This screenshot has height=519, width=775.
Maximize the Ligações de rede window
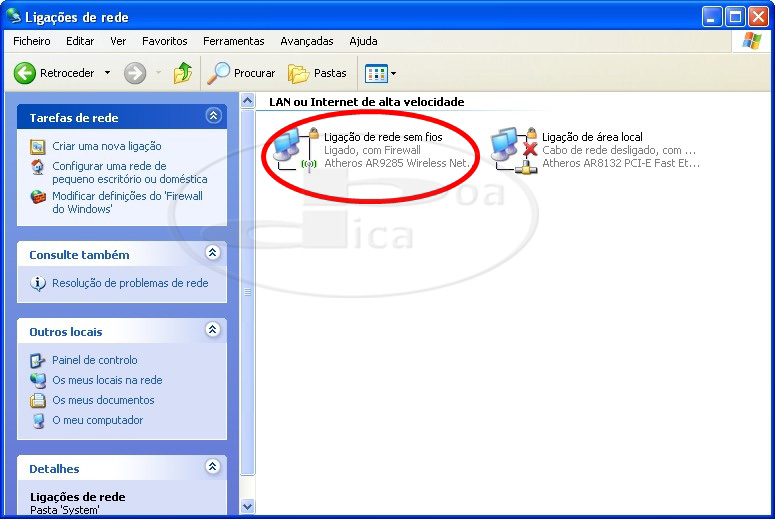pos(735,17)
